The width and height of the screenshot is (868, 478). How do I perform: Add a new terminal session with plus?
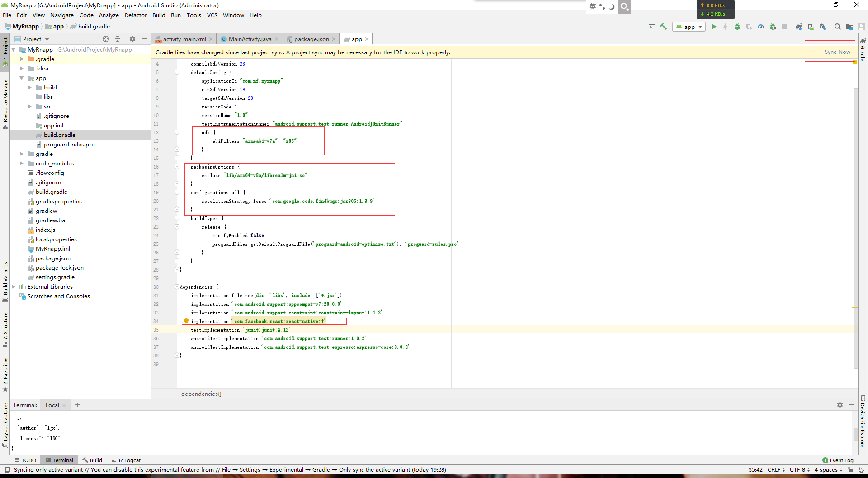[78, 405]
